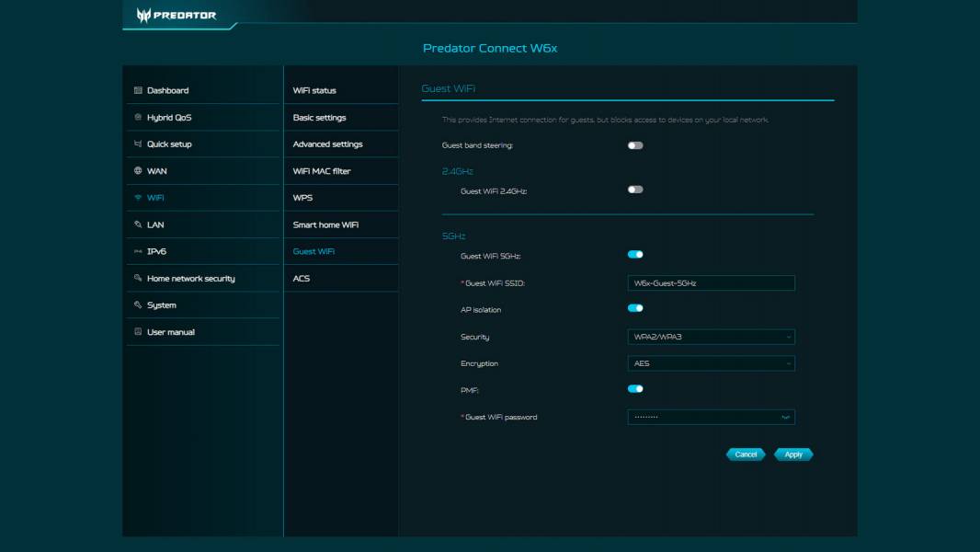The height and width of the screenshot is (552, 980).
Task: Cancel the Guest WiFi changes
Action: pyautogui.click(x=746, y=454)
